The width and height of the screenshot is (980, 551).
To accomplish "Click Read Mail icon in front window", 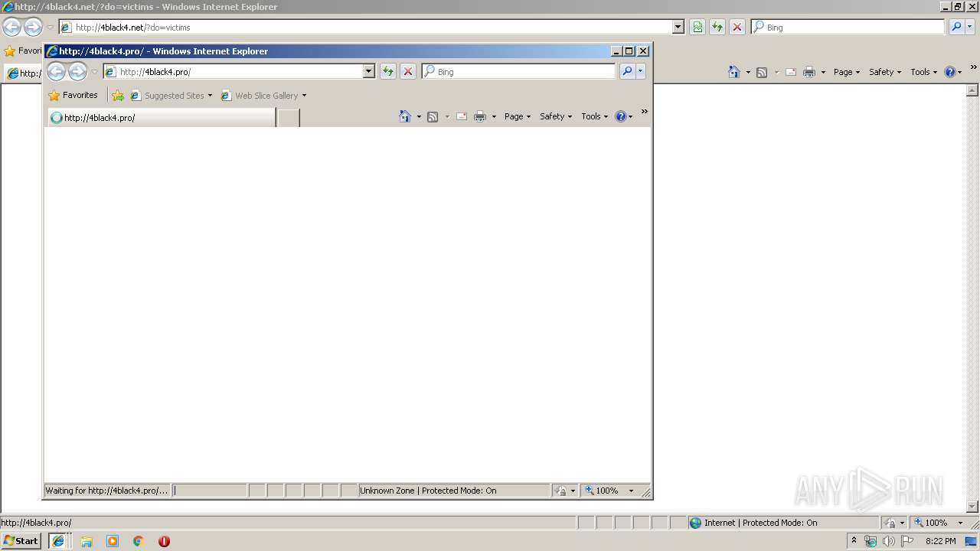I will coord(462,116).
